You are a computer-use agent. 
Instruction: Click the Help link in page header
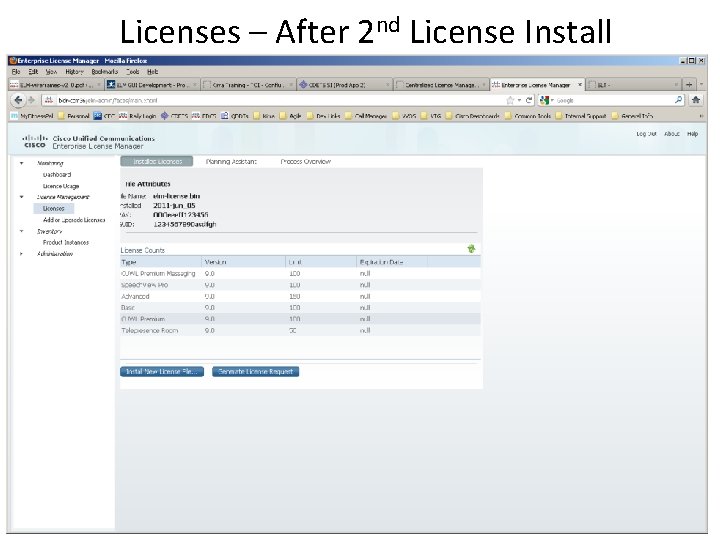click(692, 134)
